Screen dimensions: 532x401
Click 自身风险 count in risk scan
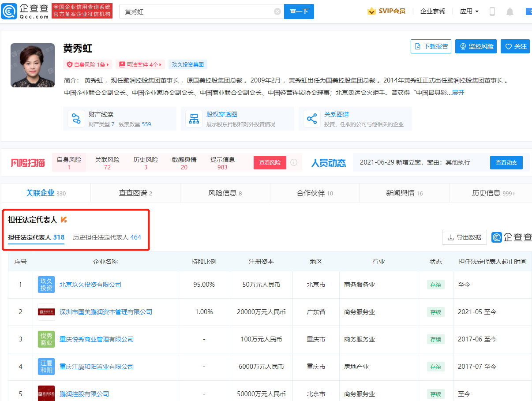tap(69, 163)
